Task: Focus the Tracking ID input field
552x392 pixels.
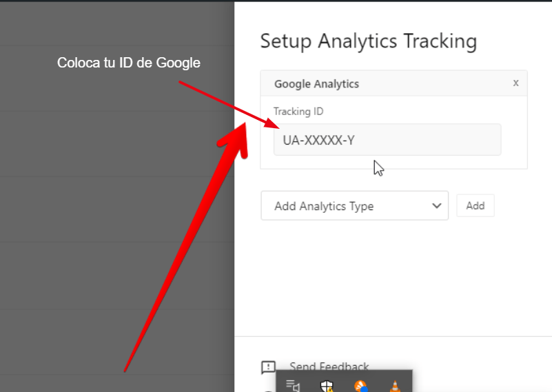Action: (x=387, y=140)
